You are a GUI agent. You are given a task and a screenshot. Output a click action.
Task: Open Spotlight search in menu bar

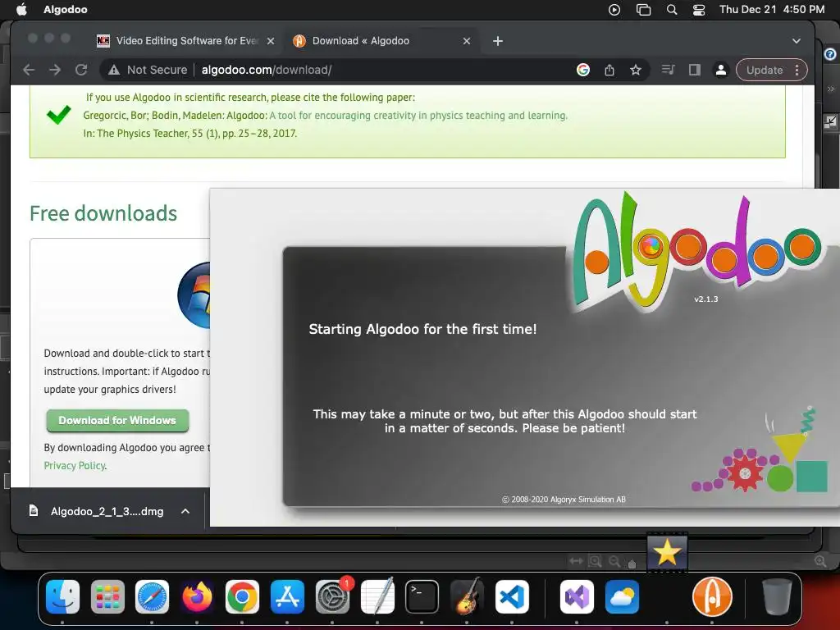point(671,10)
